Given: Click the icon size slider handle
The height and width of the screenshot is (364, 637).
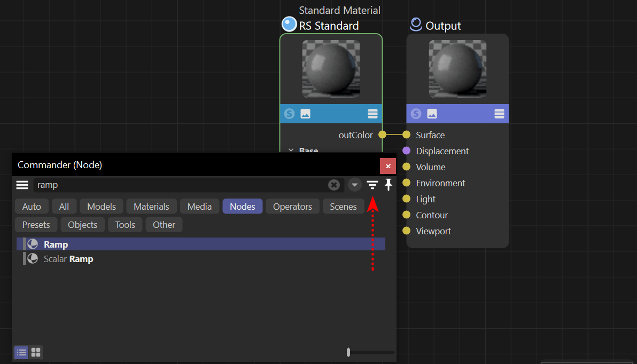Looking at the screenshot, I should [x=348, y=352].
